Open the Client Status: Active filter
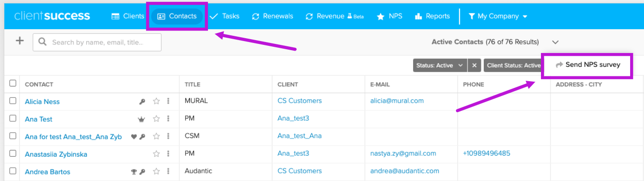 click(513, 65)
